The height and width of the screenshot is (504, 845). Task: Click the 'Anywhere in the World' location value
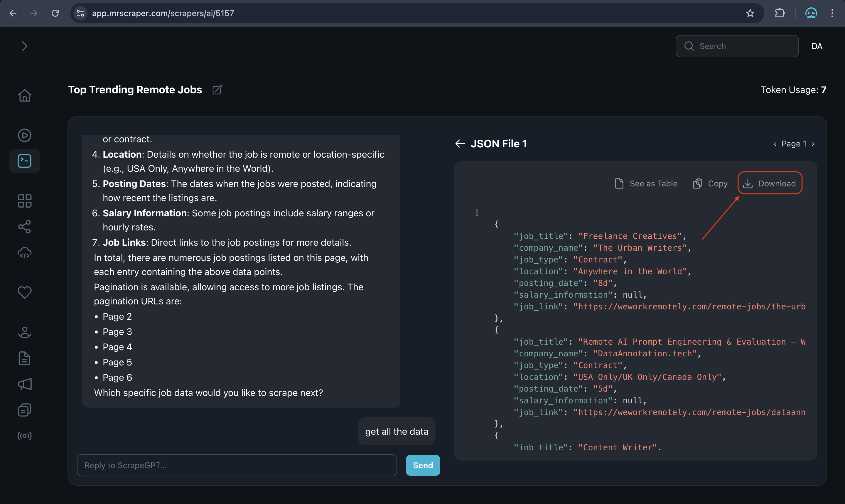630,271
